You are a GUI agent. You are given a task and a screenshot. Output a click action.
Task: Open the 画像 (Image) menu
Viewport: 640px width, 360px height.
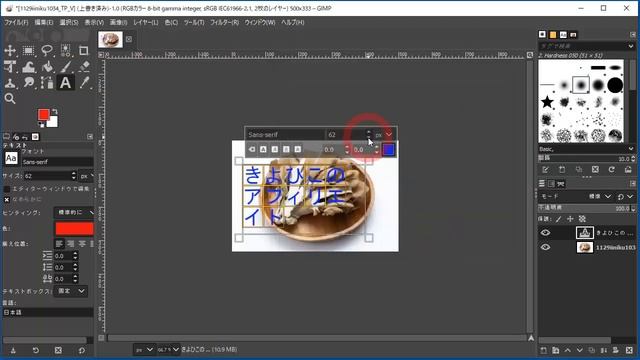coord(118,22)
